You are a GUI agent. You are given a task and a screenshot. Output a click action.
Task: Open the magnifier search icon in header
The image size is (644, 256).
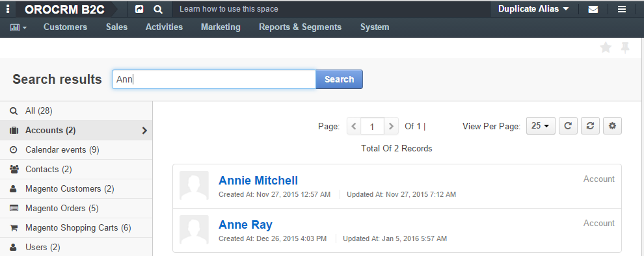157,9
